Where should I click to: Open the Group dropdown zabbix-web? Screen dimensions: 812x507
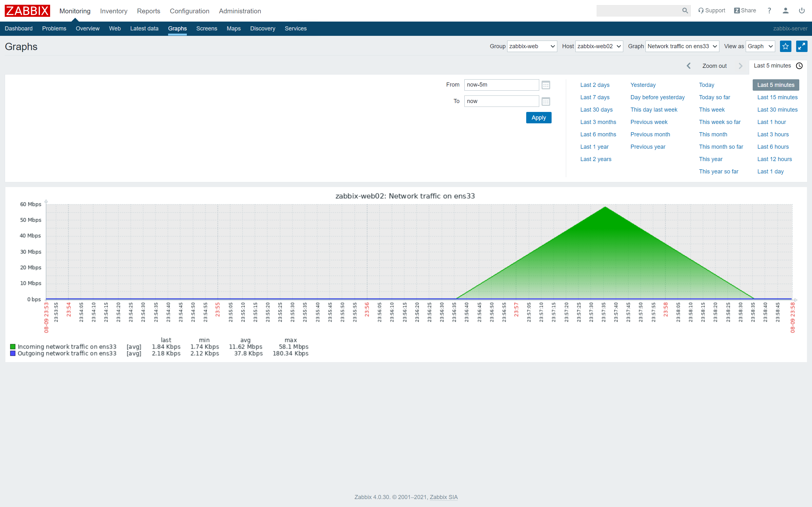click(532, 46)
